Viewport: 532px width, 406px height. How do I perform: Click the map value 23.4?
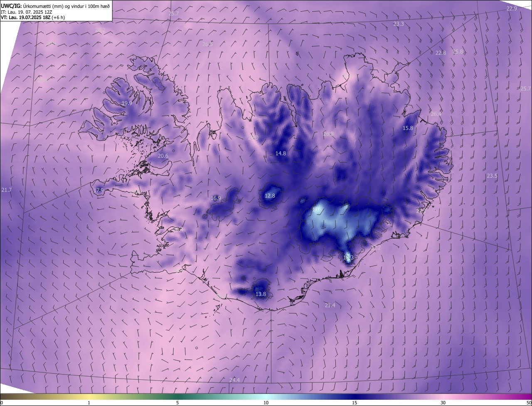(330, 306)
